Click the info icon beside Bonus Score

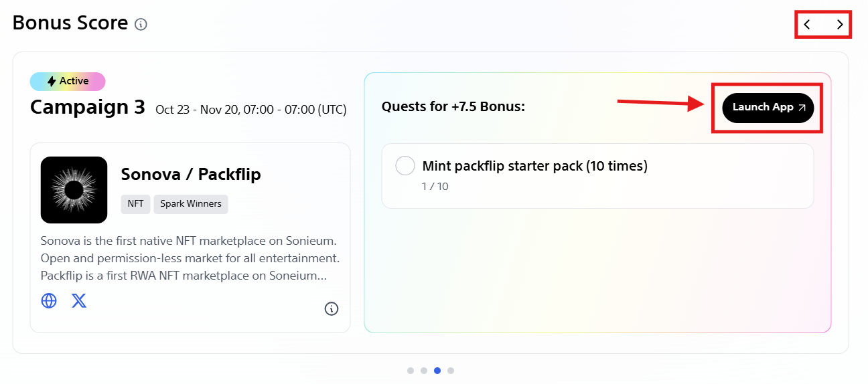click(141, 24)
